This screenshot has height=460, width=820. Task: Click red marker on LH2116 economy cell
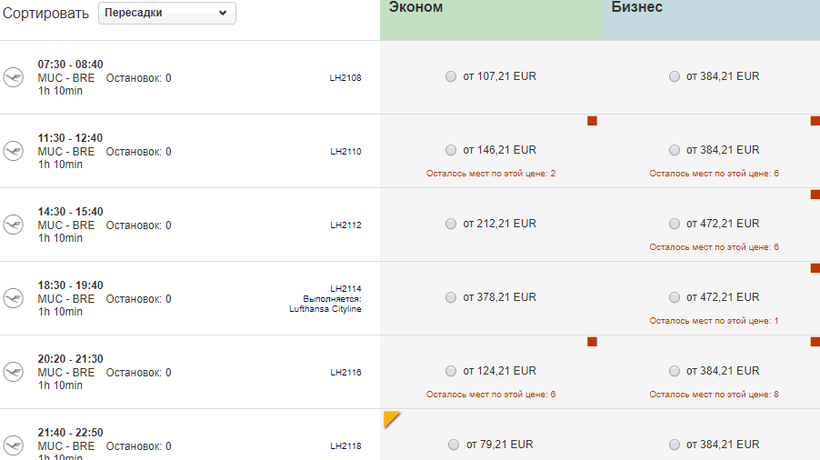592,342
